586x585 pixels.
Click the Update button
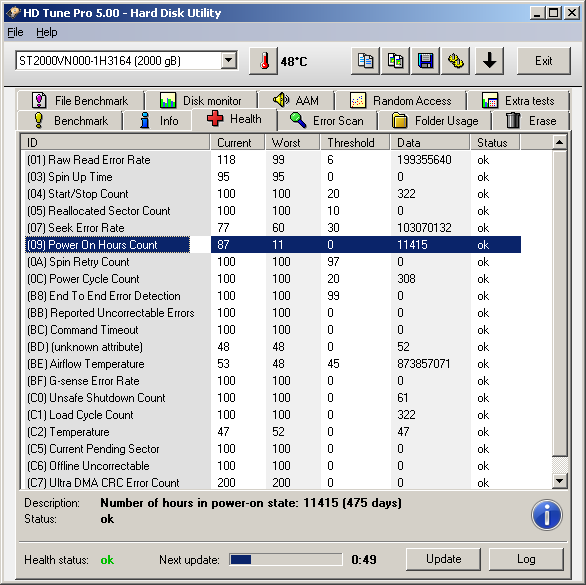tap(443, 559)
